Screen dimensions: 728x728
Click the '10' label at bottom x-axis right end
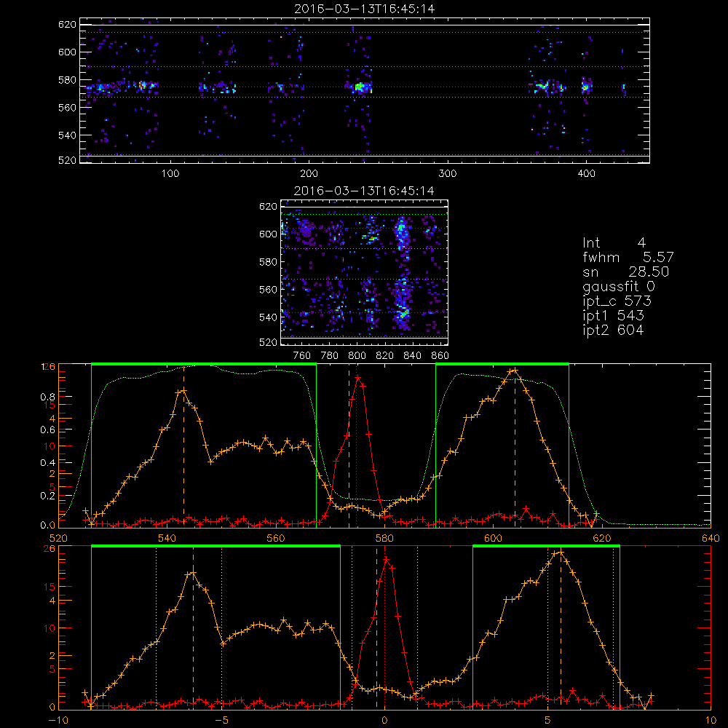point(711,721)
